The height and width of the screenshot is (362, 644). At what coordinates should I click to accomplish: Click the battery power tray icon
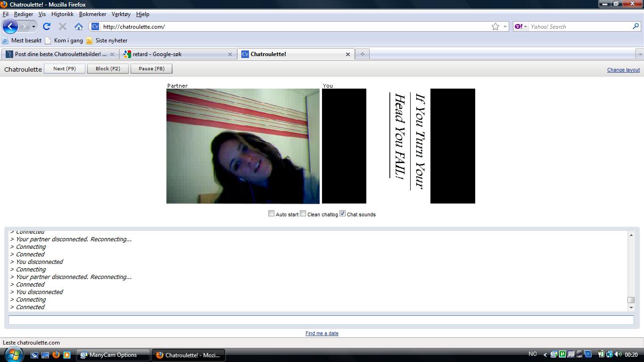tap(601, 354)
